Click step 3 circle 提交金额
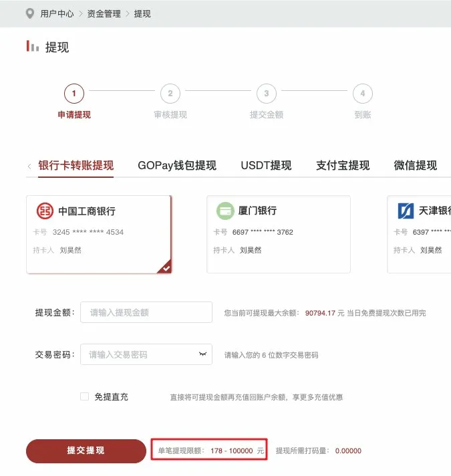 point(267,93)
